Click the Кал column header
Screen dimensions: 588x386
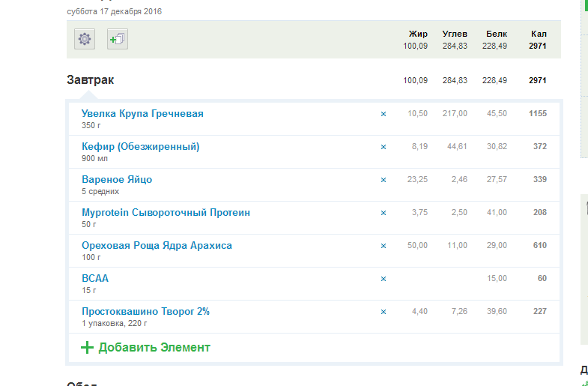pos(539,34)
